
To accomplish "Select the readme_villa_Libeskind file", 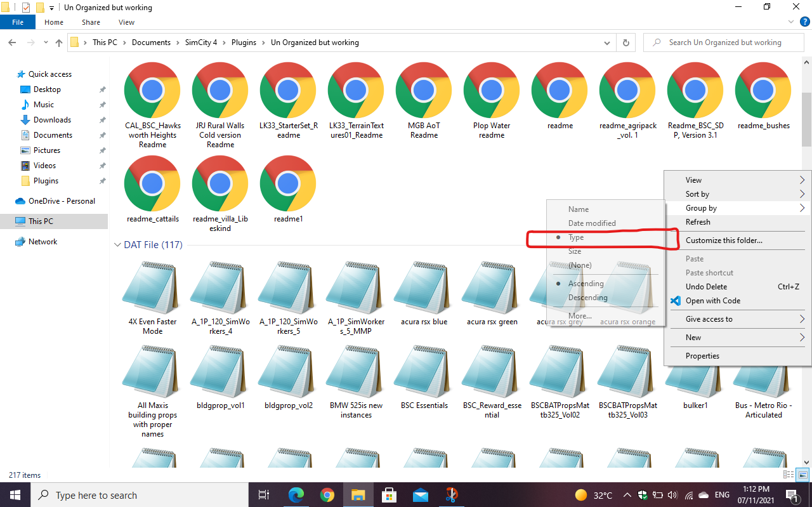I will click(220, 194).
